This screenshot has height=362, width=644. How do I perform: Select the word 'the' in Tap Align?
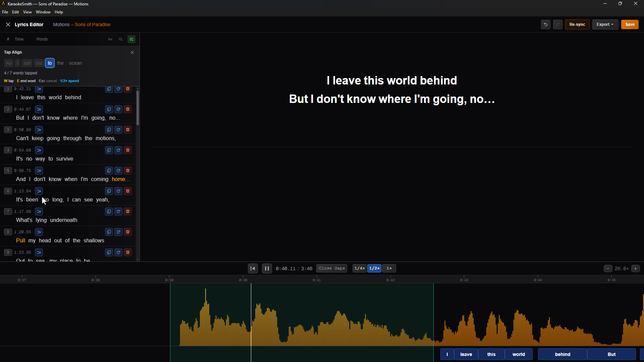pyautogui.click(x=60, y=63)
